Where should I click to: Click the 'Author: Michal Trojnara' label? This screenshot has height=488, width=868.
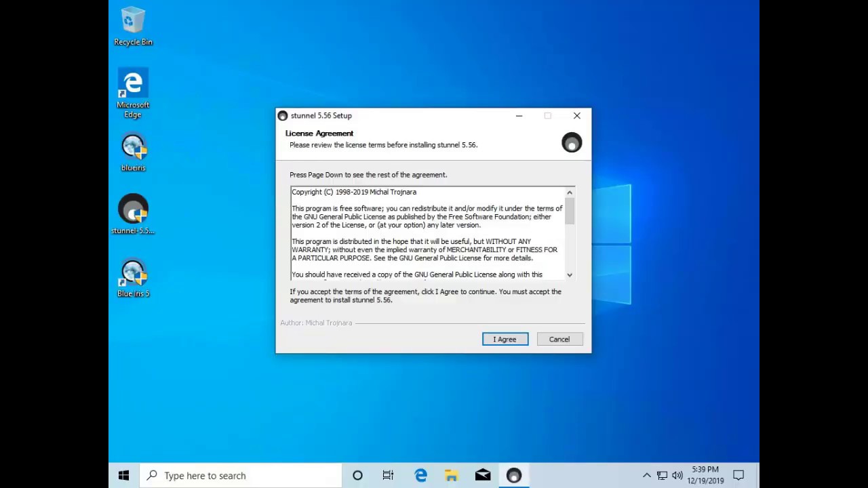point(316,323)
